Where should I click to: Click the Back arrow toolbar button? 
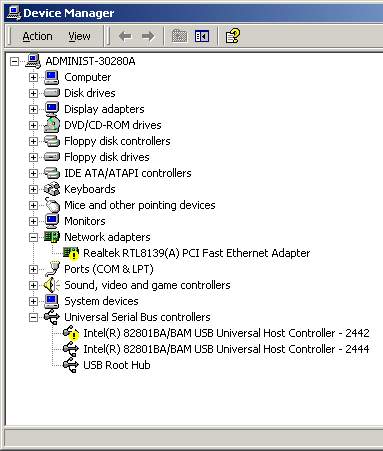pos(125,36)
